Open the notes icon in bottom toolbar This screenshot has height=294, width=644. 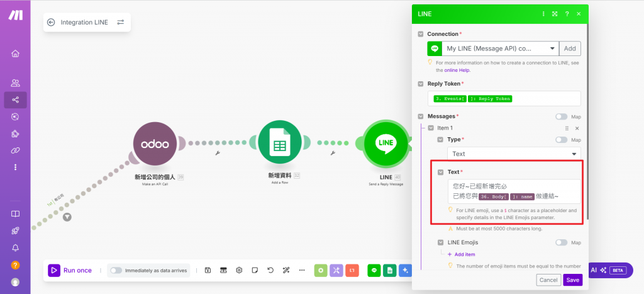255,270
